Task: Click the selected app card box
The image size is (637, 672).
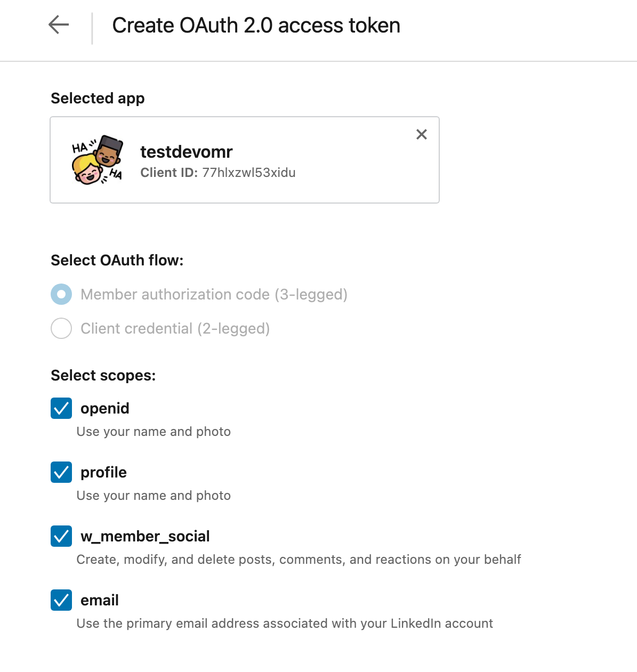Action: tap(245, 160)
